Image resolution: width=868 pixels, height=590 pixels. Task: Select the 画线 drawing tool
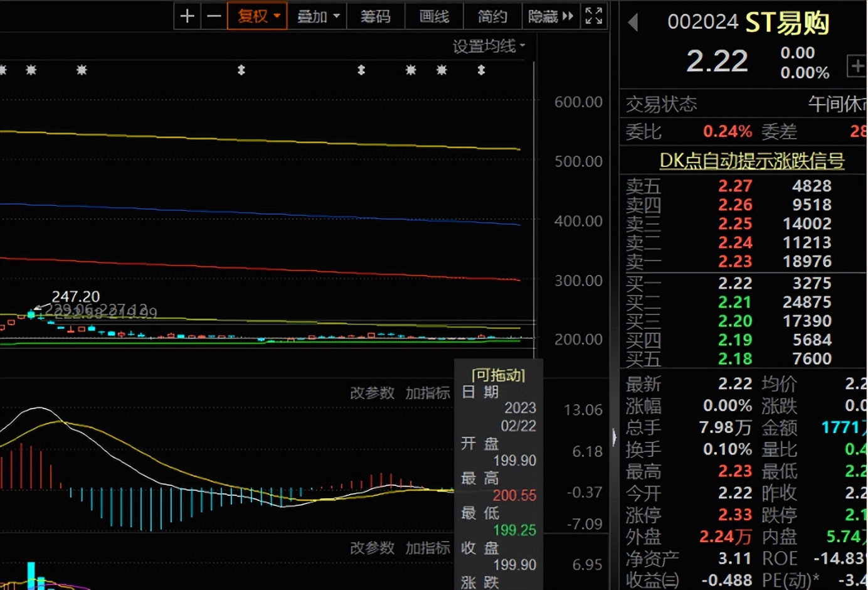[434, 16]
